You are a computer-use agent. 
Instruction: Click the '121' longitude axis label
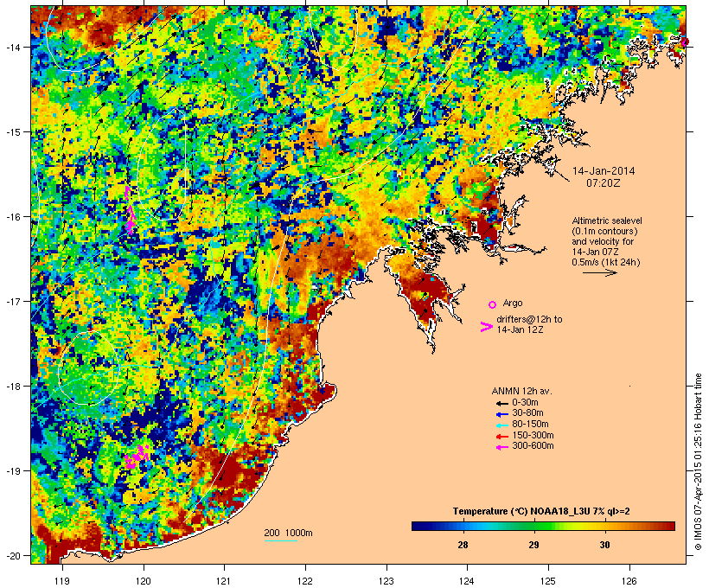point(224,581)
